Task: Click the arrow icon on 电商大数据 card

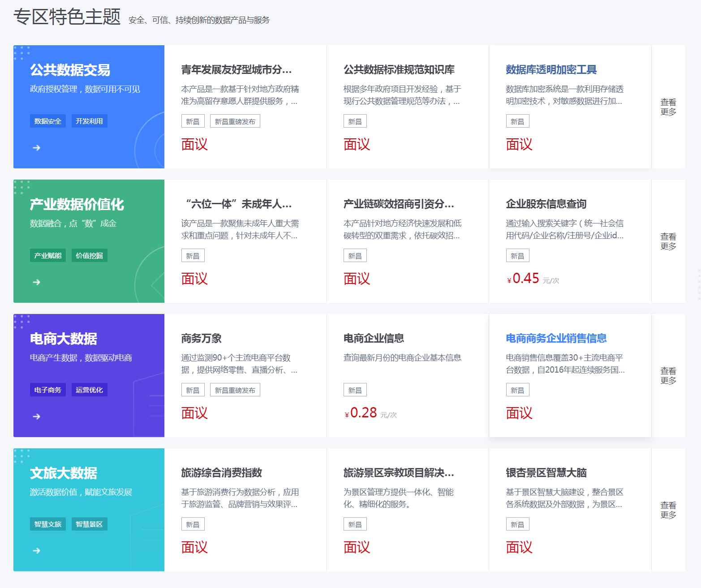Action: point(37,416)
